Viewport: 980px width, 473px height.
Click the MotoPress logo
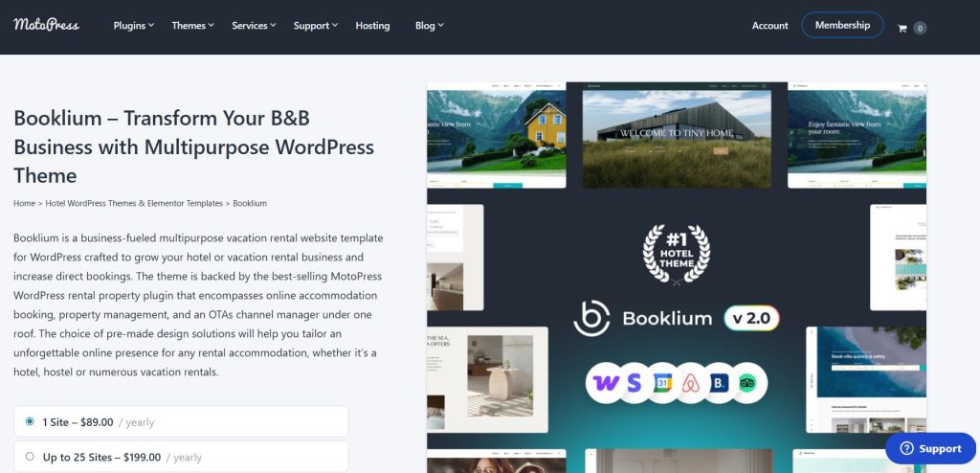[46, 24]
